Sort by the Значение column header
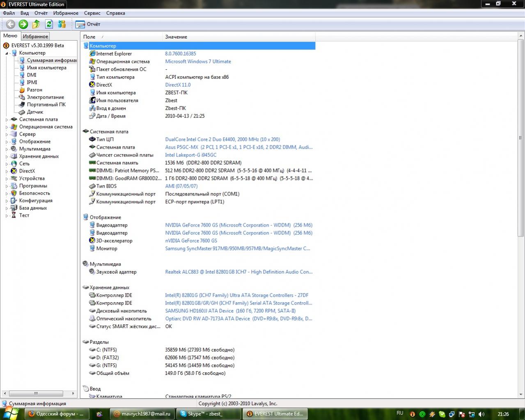The height and width of the screenshot is (420, 525). 239,37
